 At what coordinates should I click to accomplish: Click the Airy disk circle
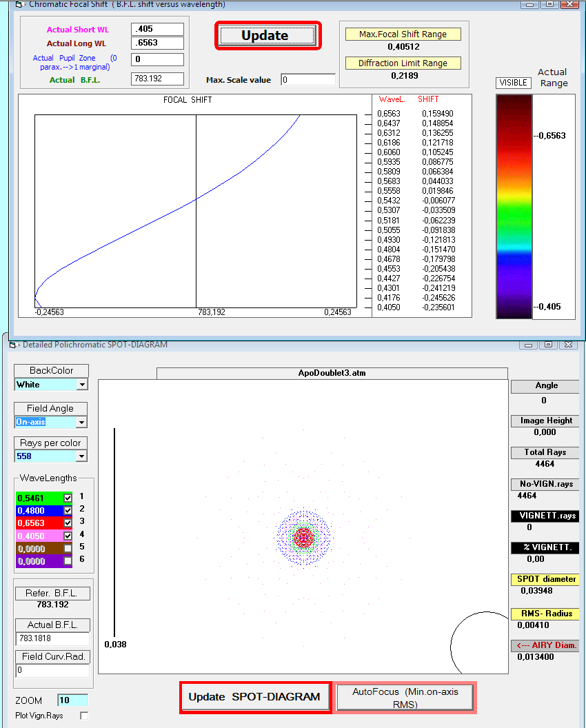coord(480,643)
